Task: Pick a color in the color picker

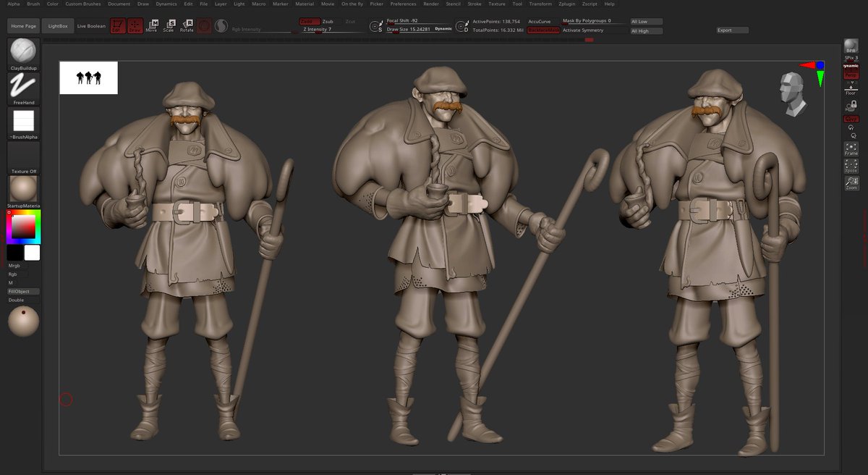Action: pos(24,227)
